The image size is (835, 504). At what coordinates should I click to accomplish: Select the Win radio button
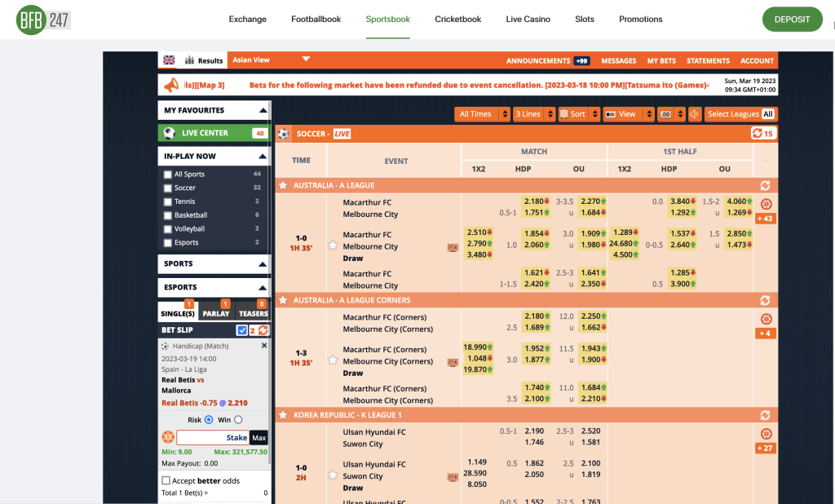(238, 420)
